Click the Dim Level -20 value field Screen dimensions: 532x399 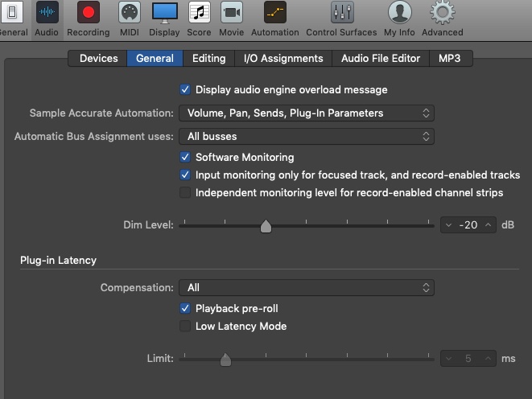pos(468,225)
